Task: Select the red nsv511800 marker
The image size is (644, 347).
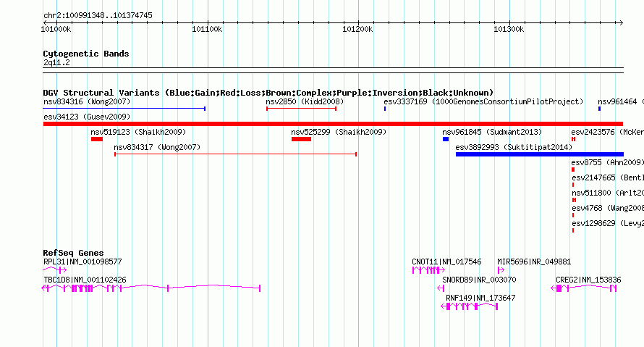Action: pos(575,200)
